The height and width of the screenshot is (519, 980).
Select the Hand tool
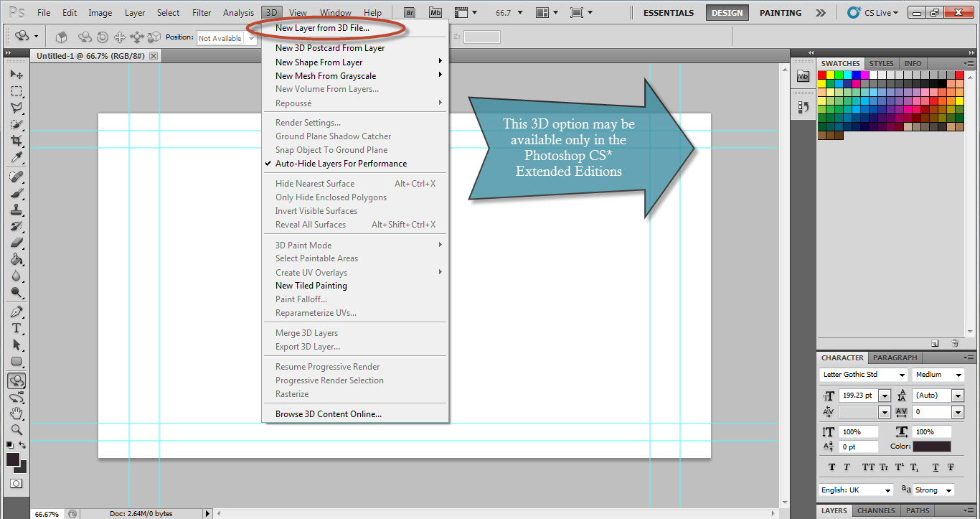tap(16, 413)
